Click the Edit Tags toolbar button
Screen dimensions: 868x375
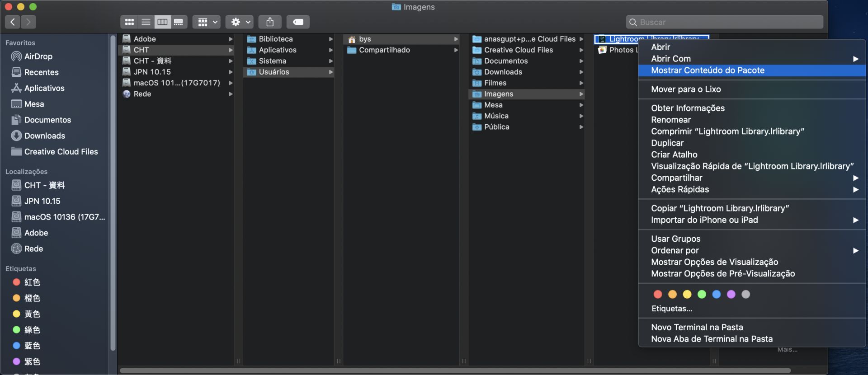click(298, 22)
